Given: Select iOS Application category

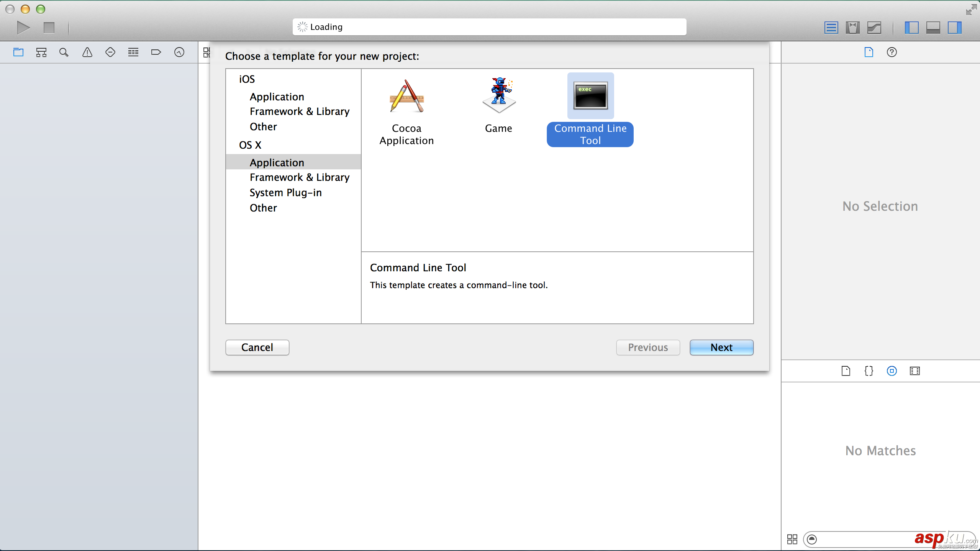Looking at the screenshot, I should pyautogui.click(x=277, y=95).
